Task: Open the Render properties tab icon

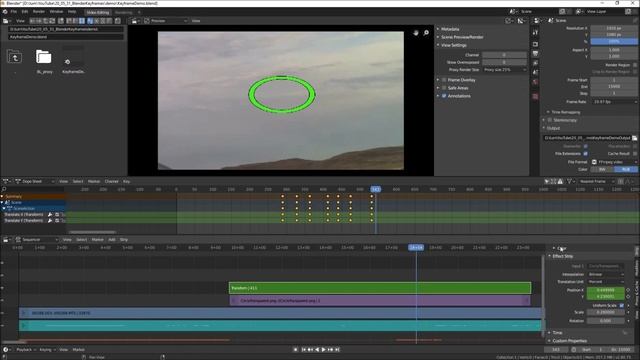Action: (535, 44)
